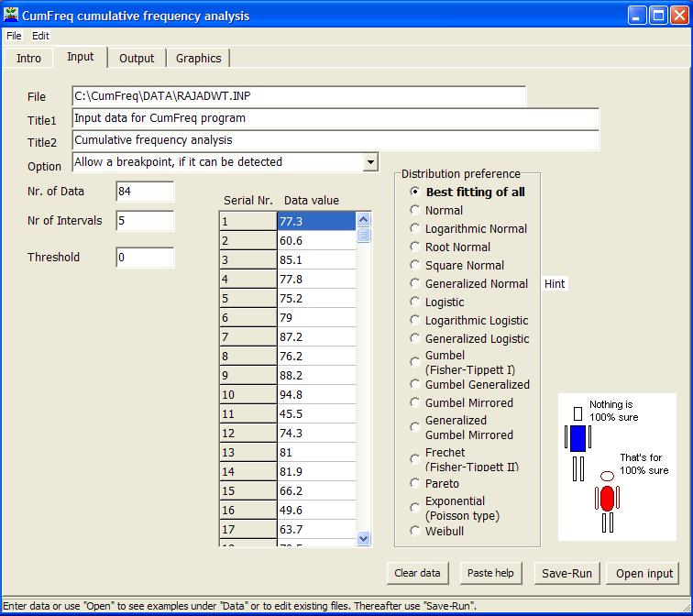Image resolution: width=693 pixels, height=616 pixels.
Task: Select data value cell 81.9
Action: tap(316, 471)
